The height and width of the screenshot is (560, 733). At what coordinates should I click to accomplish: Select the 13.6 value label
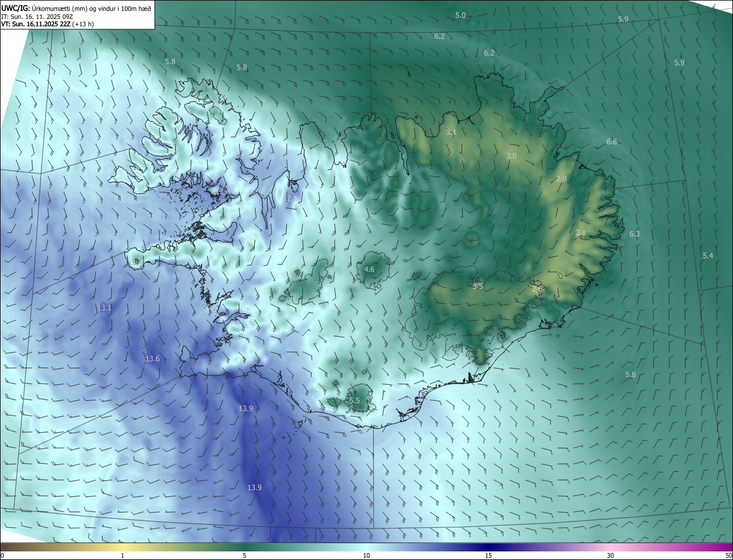coord(152,359)
